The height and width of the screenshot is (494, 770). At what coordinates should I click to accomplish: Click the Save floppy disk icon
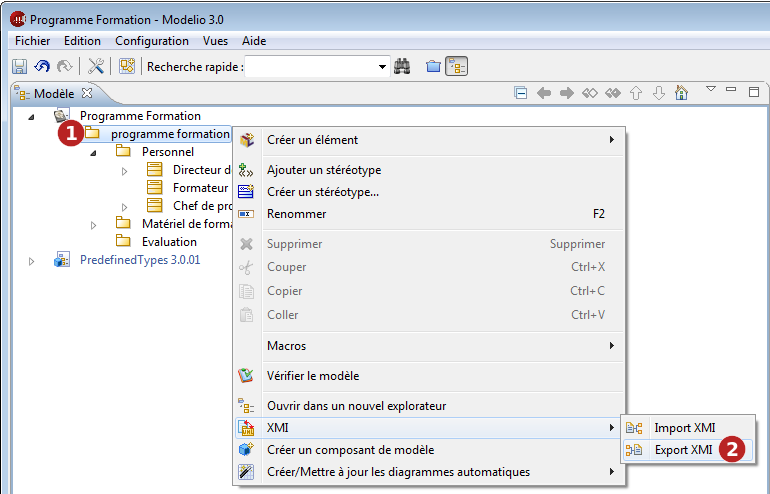[20, 66]
